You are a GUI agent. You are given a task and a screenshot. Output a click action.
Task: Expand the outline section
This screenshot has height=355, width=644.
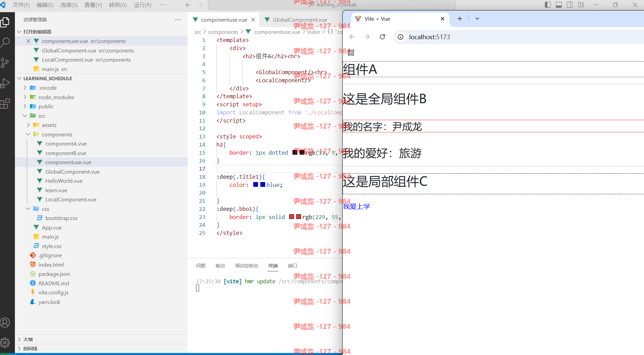[19, 339]
